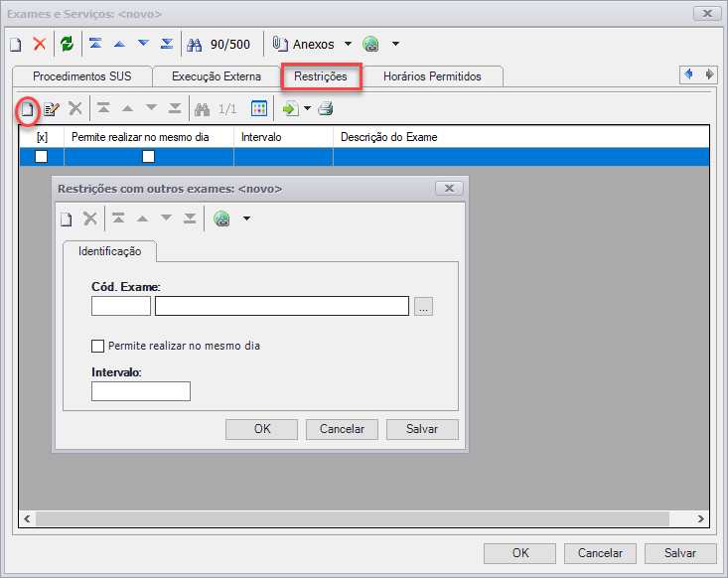Expand the Anexos dropdown arrow
Image resolution: width=728 pixels, height=578 pixels.
click(348, 44)
